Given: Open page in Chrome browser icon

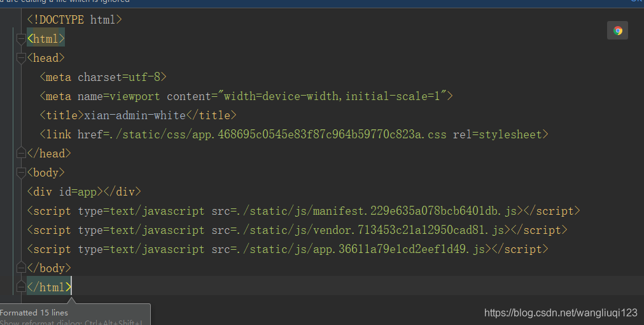Looking at the screenshot, I should tap(617, 31).
